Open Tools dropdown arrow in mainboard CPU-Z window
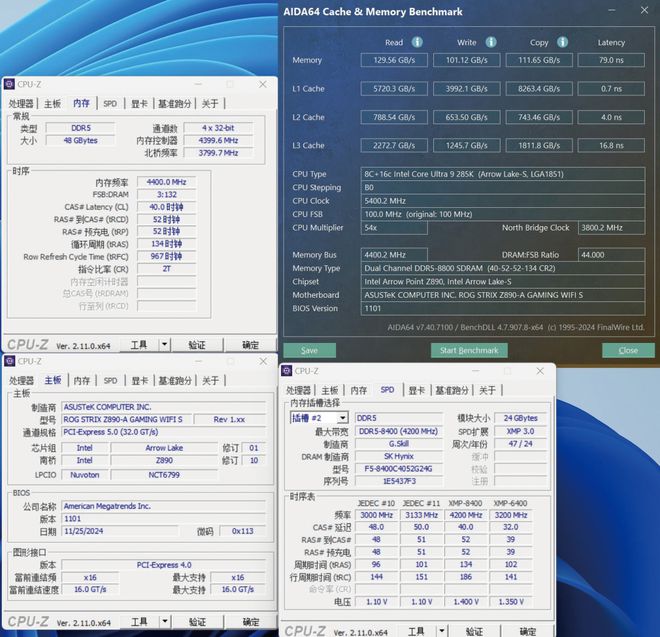Screen dimensions: 660x637 (x=165, y=621)
